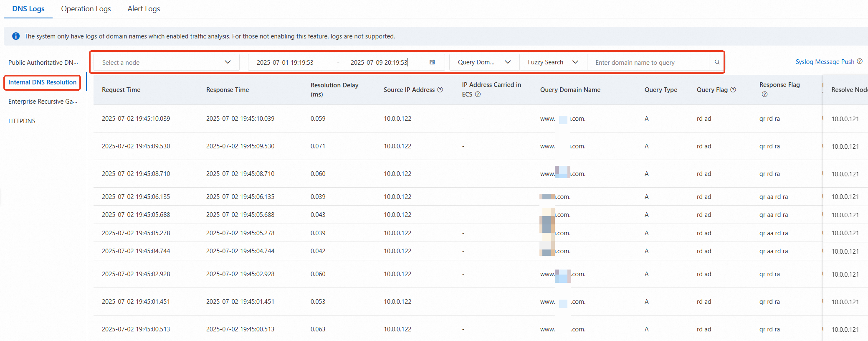The width and height of the screenshot is (868, 341).
Task: Click the domain name query input field
Action: (647, 63)
